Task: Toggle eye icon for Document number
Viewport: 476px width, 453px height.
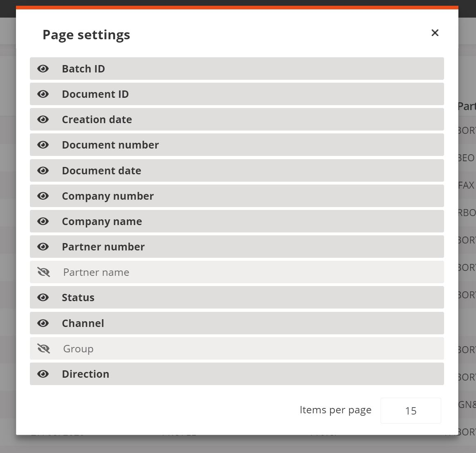Action: click(43, 145)
